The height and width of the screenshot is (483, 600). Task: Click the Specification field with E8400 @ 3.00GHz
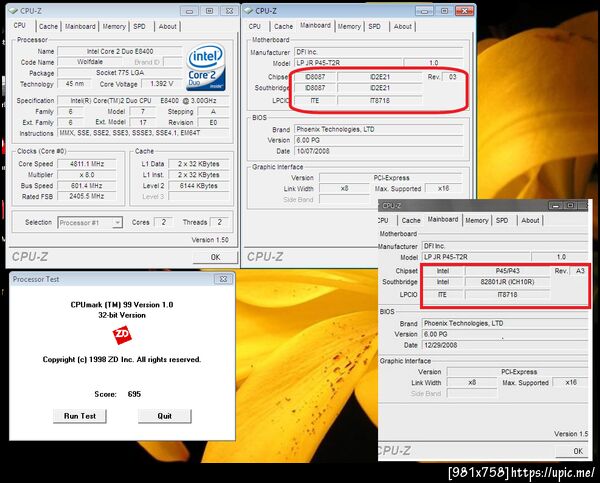click(x=143, y=101)
